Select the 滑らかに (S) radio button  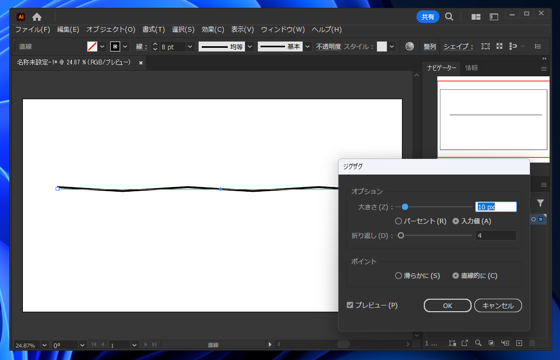398,276
